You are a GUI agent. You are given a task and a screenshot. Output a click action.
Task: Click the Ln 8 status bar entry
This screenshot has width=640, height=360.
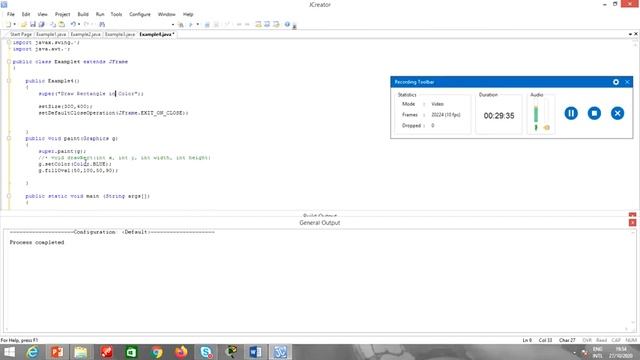(x=527, y=340)
